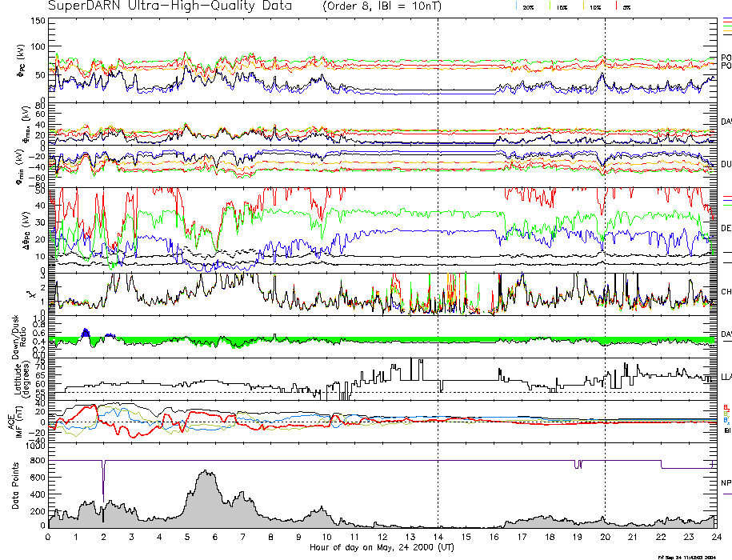Image resolution: width=732 pixels, height=560 pixels.
Task: Click the red 5% legend marker
Action: pyautogui.click(x=615, y=6)
